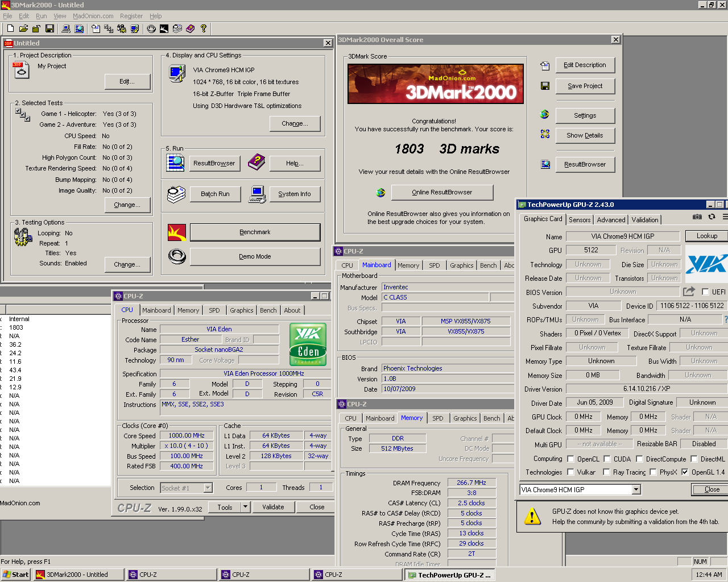Viewport: 728px width, 582px height.
Task: Toggle the DirectML checkbox
Action: (694, 459)
